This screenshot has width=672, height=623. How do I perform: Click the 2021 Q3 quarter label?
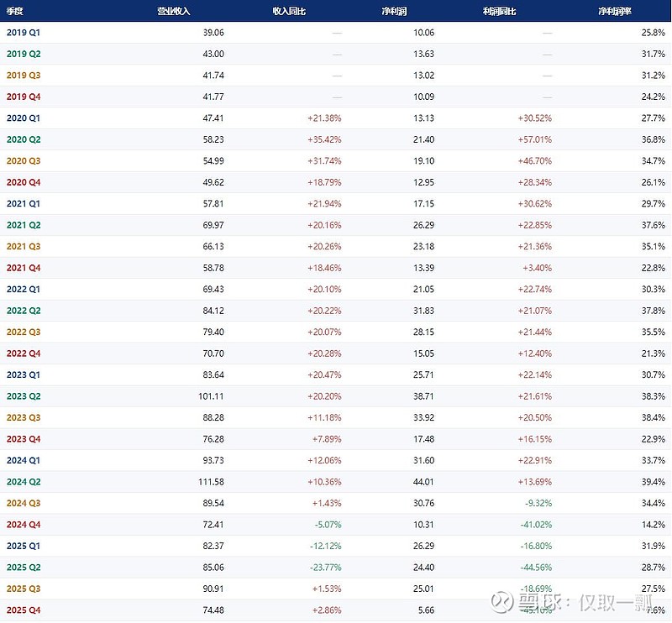[24, 247]
